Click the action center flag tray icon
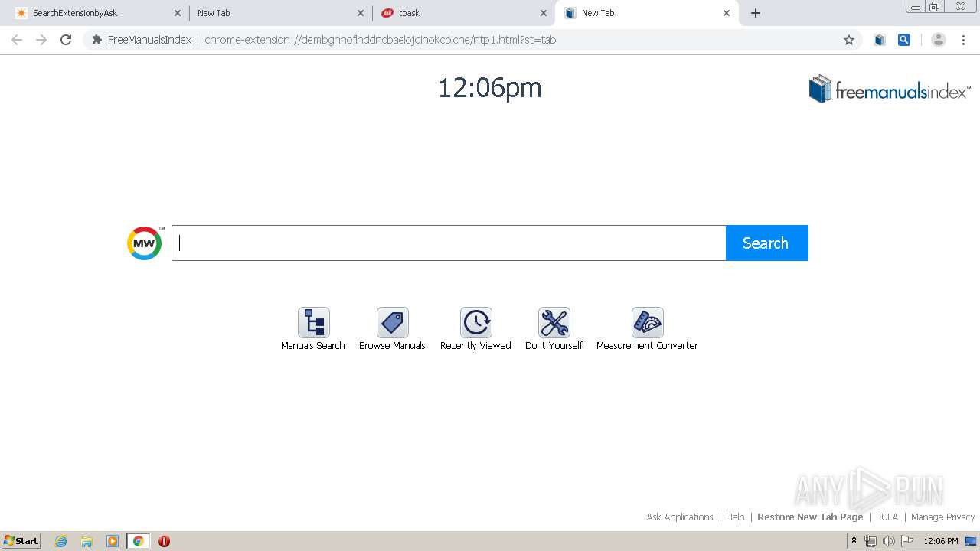 tap(907, 541)
